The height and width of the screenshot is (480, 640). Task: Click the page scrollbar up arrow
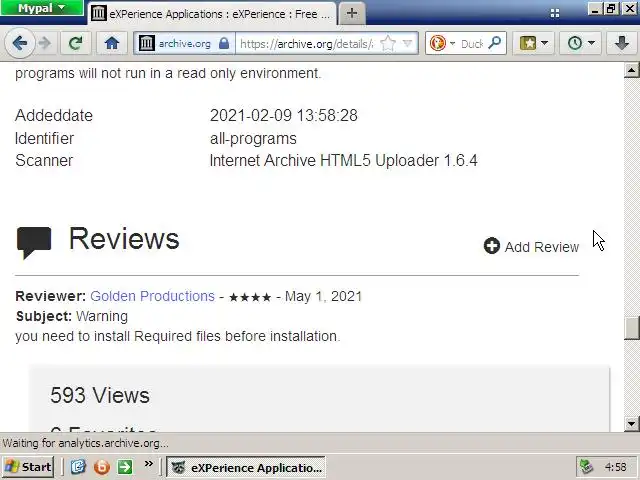[x=631, y=70]
